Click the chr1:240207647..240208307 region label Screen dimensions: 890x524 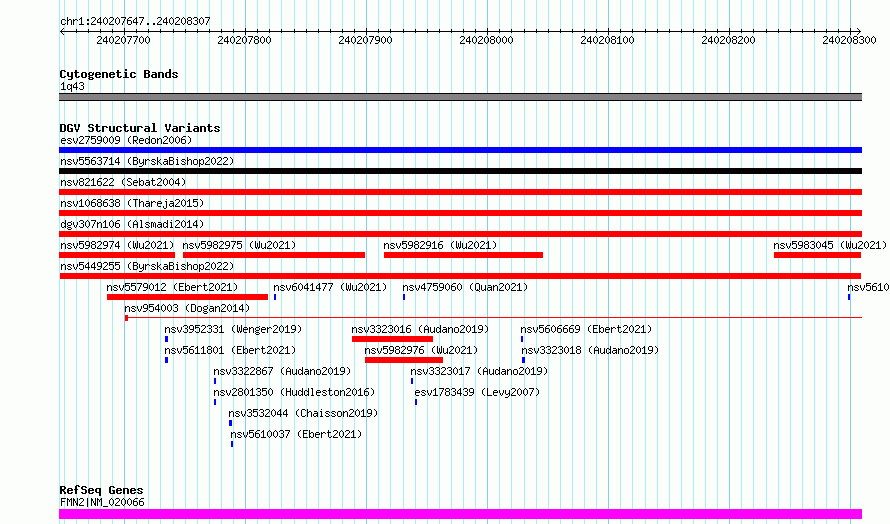pyautogui.click(x=135, y=22)
